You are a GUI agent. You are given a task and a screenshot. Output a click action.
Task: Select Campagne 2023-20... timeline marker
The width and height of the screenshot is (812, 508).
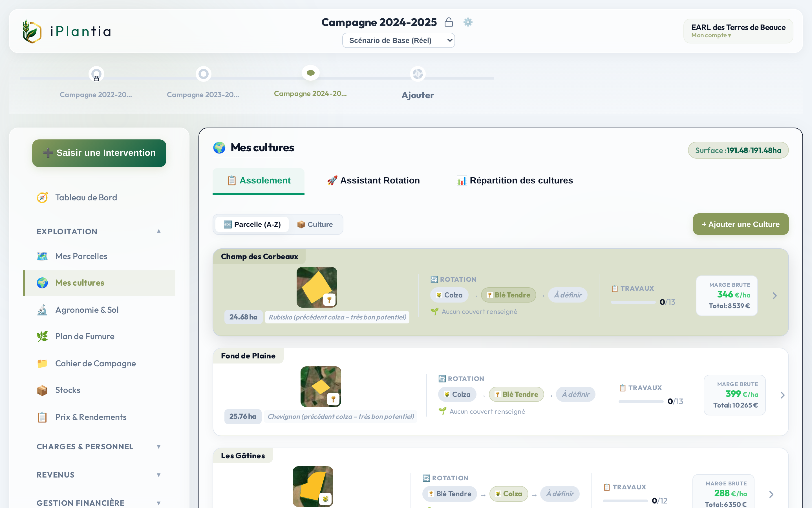(x=203, y=74)
